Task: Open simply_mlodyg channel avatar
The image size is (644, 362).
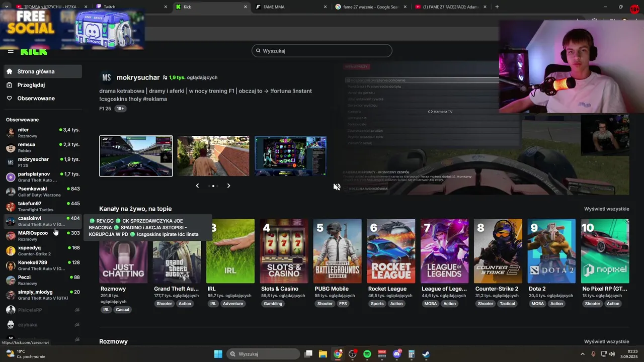Action: pyautogui.click(x=11, y=295)
